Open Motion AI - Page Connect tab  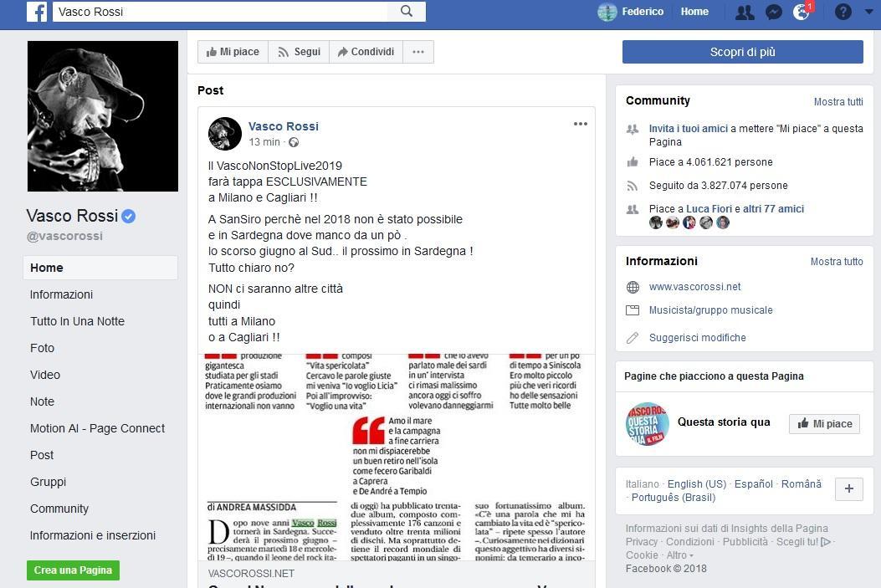coord(97,428)
